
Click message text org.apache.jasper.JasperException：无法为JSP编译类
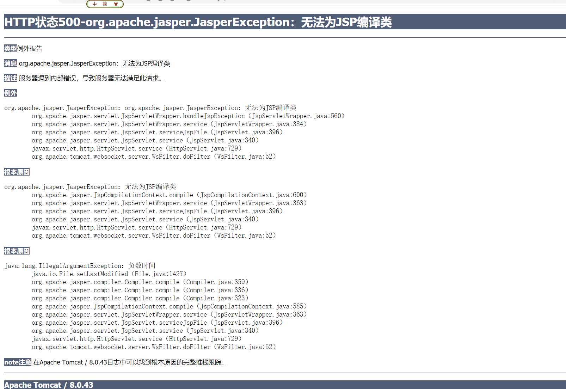(94, 63)
